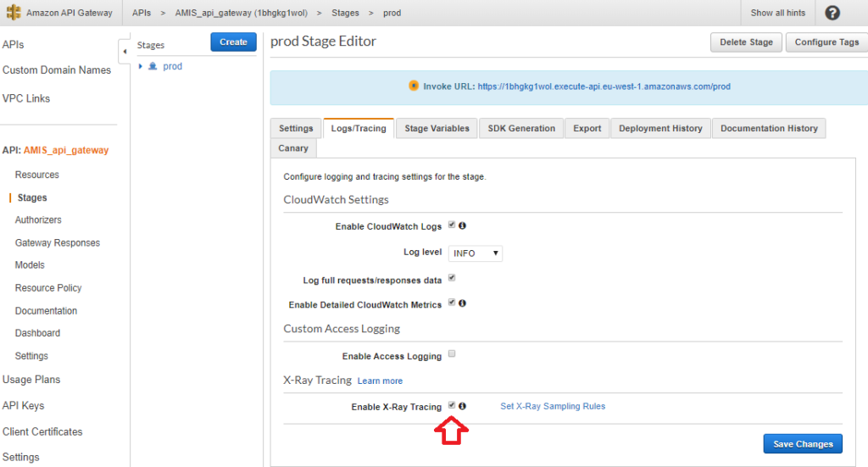Collapse the left navigation panel arrow
The height and width of the screenshot is (467, 868).
(x=125, y=51)
